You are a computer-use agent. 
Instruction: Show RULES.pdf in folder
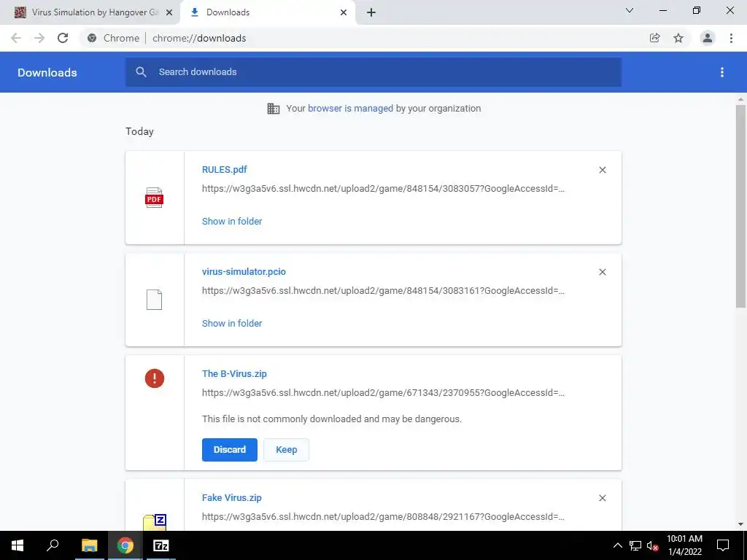pyautogui.click(x=232, y=222)
